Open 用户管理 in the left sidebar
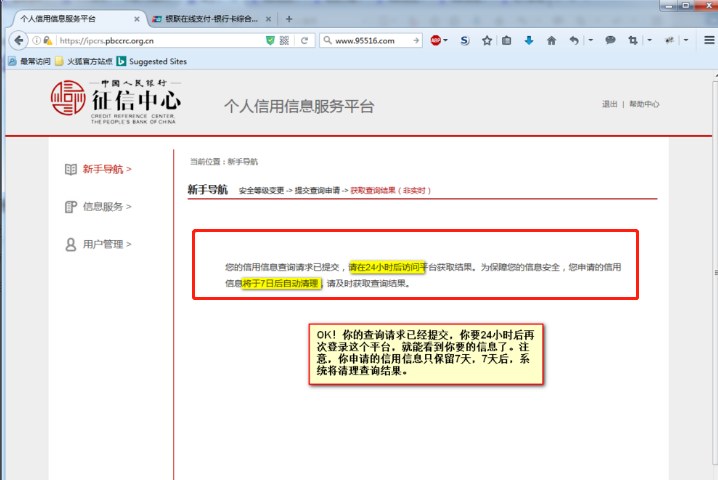718x480 pixels. (x=107, y=244)
